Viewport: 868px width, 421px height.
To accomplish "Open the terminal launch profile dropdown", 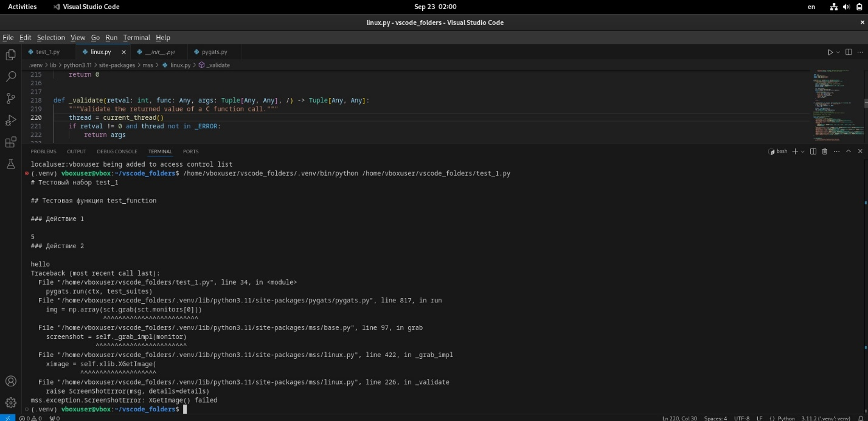I will coord(803,151).
